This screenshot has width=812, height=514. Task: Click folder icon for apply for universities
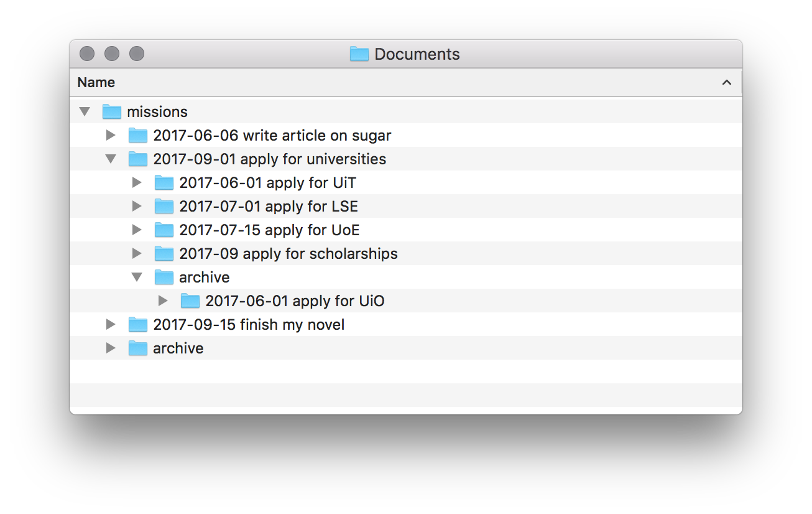point(137,159)
